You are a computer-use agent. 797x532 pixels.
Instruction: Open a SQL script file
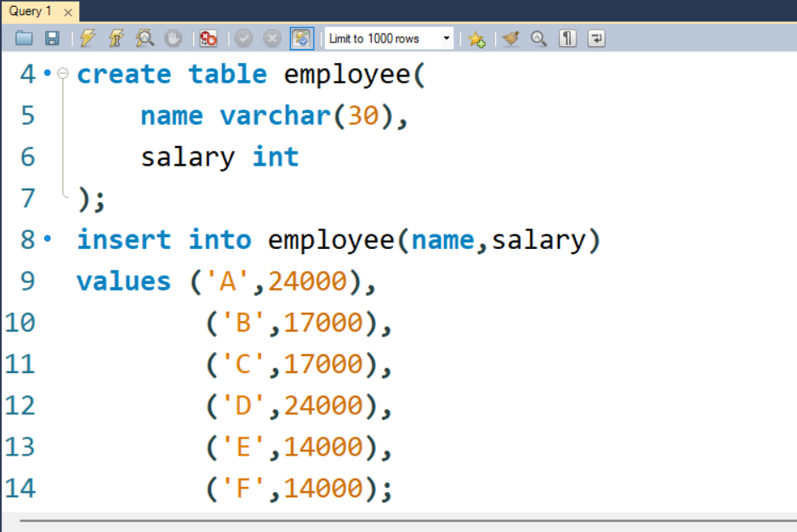[24, 38]
